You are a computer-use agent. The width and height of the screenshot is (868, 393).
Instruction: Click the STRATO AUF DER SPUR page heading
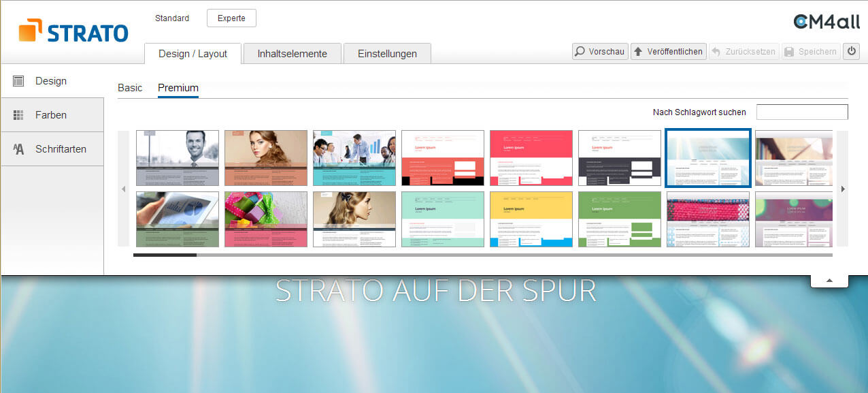436,291
